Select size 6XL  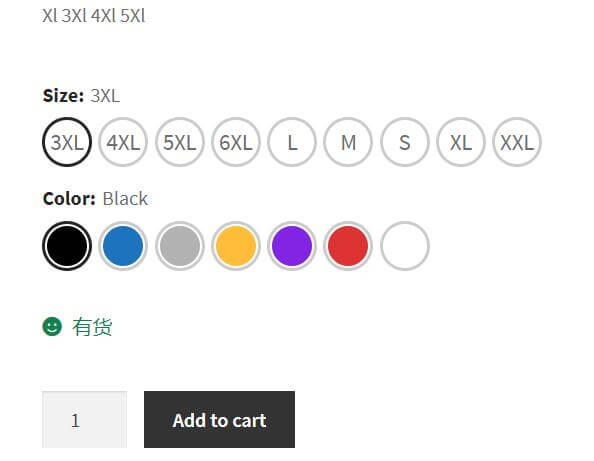[x=236, y=142]
